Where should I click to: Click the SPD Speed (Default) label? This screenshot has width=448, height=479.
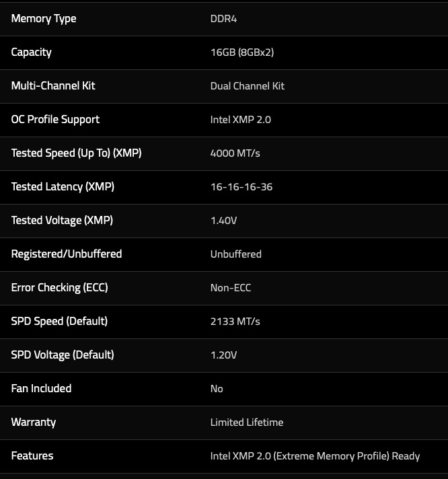59,322
